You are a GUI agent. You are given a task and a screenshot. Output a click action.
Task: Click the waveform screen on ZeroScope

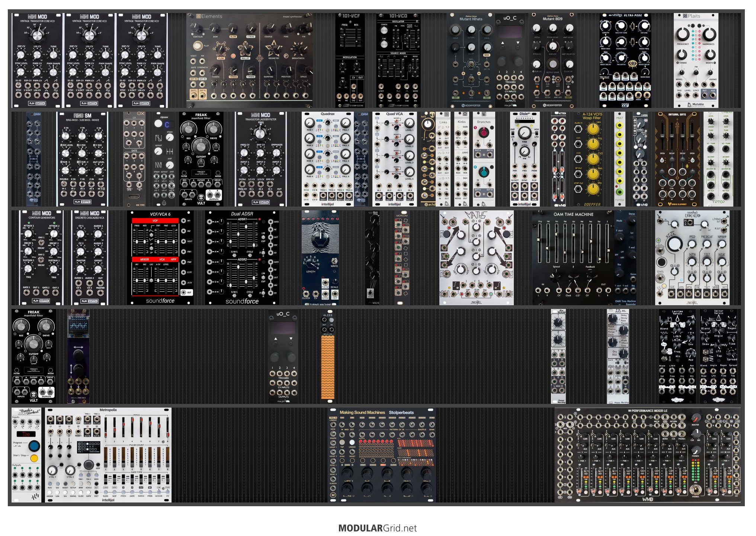[x=79, y=326]
